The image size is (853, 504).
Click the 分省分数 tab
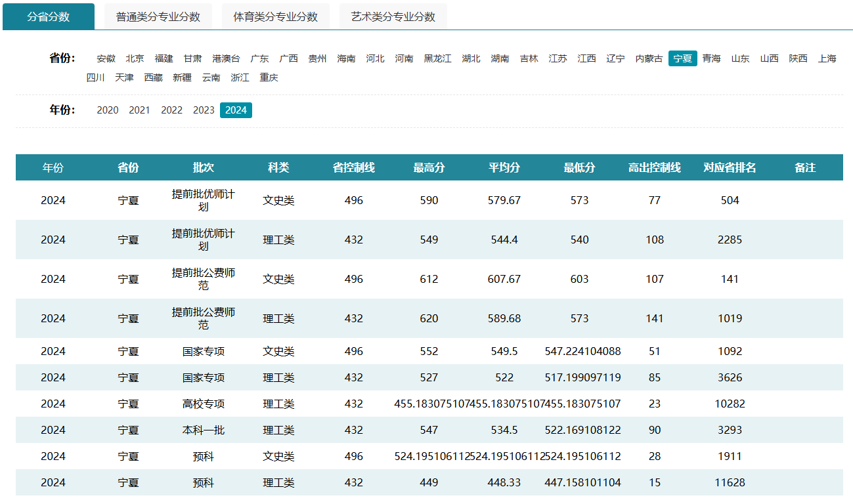coord(49,17)
